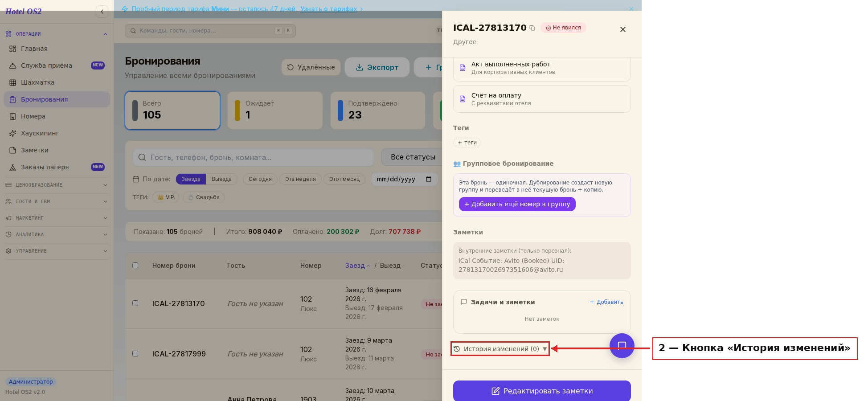Close the booking details panel
This screenshot has width=868, height=401.
(x=623, y=29)
